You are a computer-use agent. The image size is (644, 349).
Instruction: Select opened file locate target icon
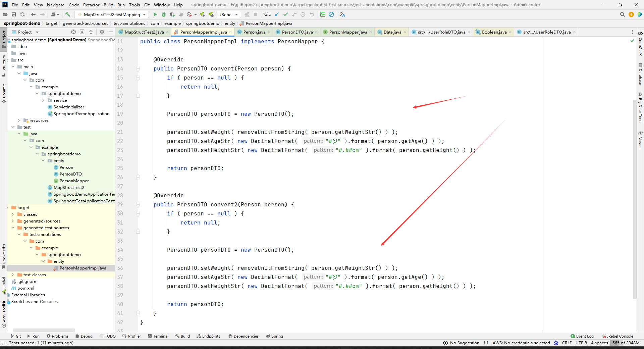(73, 32)
